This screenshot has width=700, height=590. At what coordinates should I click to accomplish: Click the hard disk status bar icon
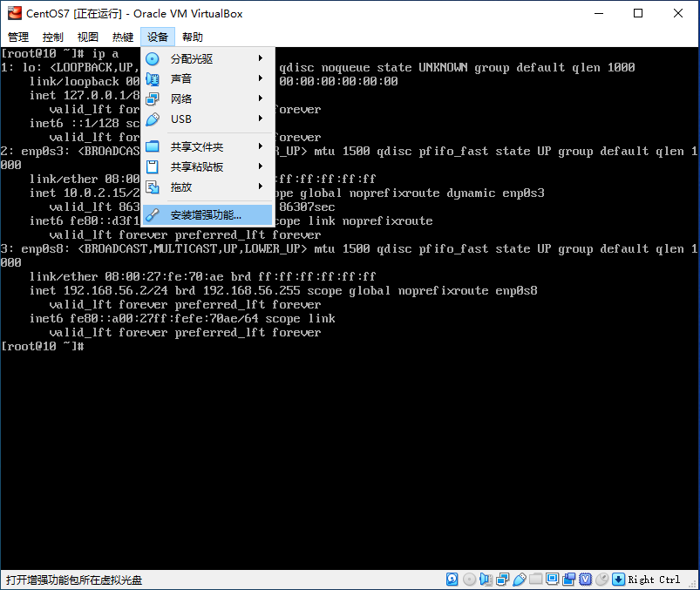[x=452, y=580]
